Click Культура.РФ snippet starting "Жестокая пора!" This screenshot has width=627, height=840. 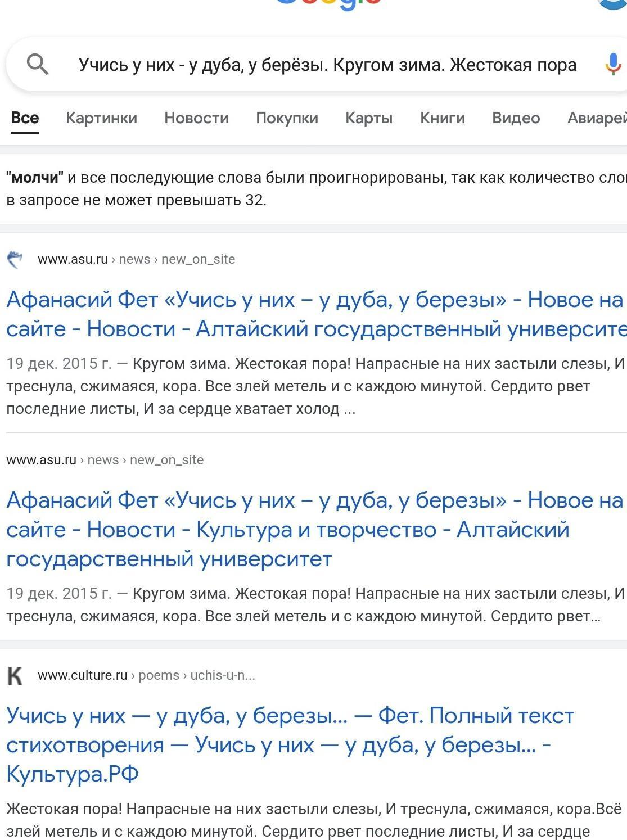point(314,820)
